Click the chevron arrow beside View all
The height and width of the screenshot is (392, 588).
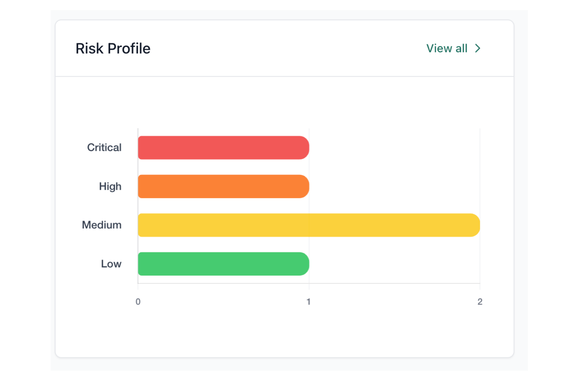click(x=478, y=48)
